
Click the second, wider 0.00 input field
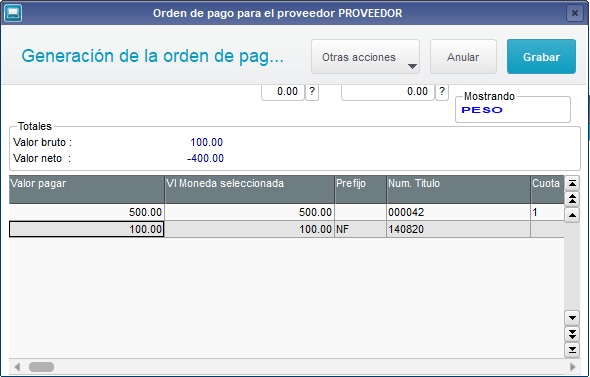pos(388,92)
